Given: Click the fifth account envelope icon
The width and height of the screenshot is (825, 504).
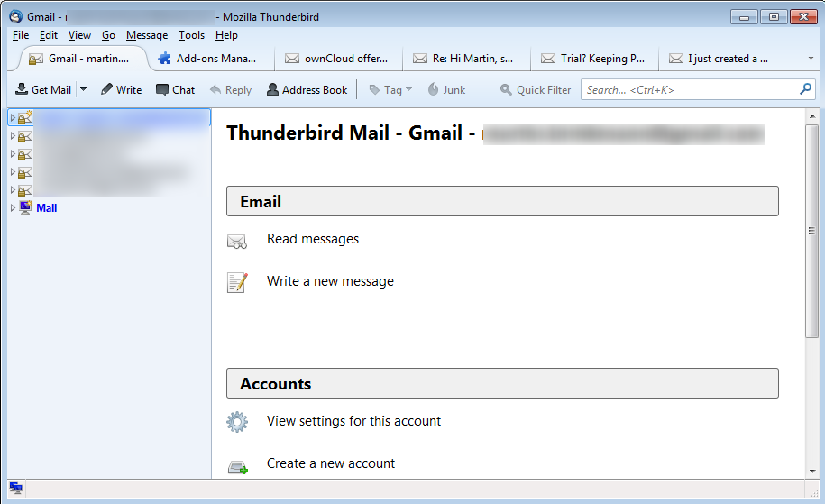Looking at the screenshot, I should coord(25,190).
